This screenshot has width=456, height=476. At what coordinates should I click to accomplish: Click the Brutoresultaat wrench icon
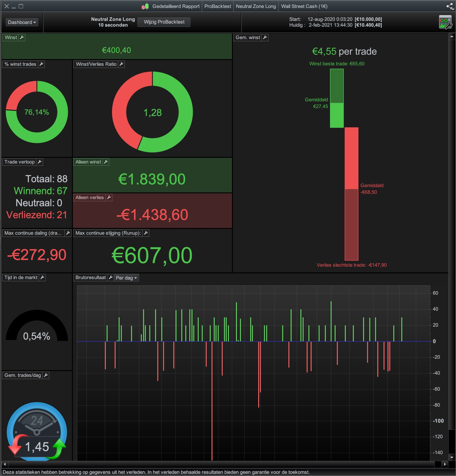point(110,277)
